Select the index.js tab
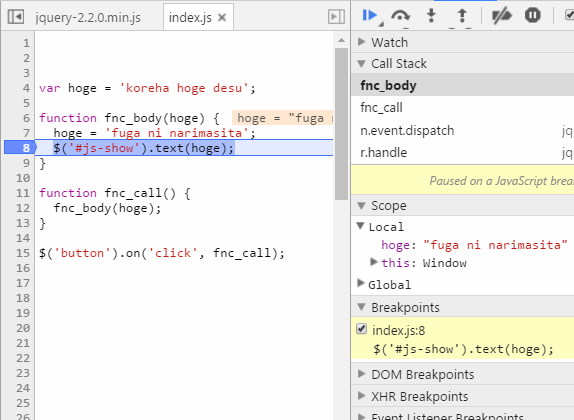This screenshot has width=574, height=420. click(190, 17)
